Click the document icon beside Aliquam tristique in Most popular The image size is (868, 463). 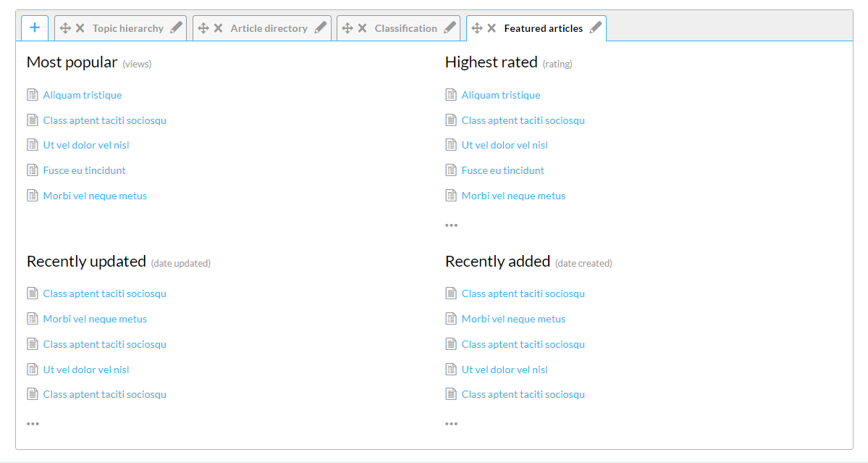click(32, 95)
